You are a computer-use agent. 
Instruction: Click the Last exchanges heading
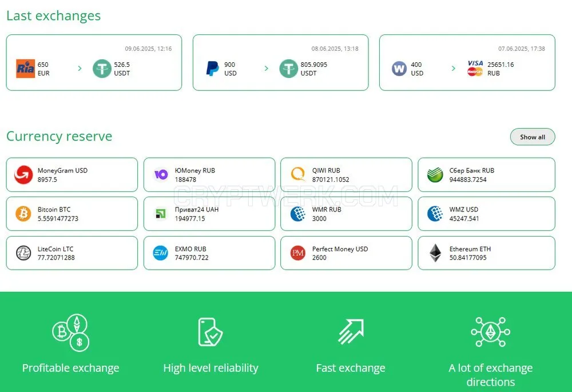point(54,15)
